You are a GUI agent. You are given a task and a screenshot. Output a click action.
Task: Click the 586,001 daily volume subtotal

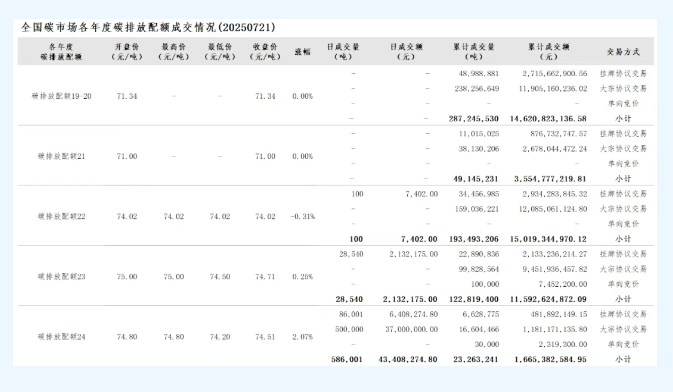[347, 359]
